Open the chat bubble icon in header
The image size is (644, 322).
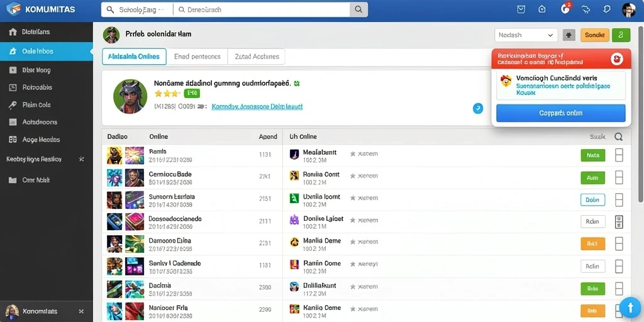(x=607, y=9)
